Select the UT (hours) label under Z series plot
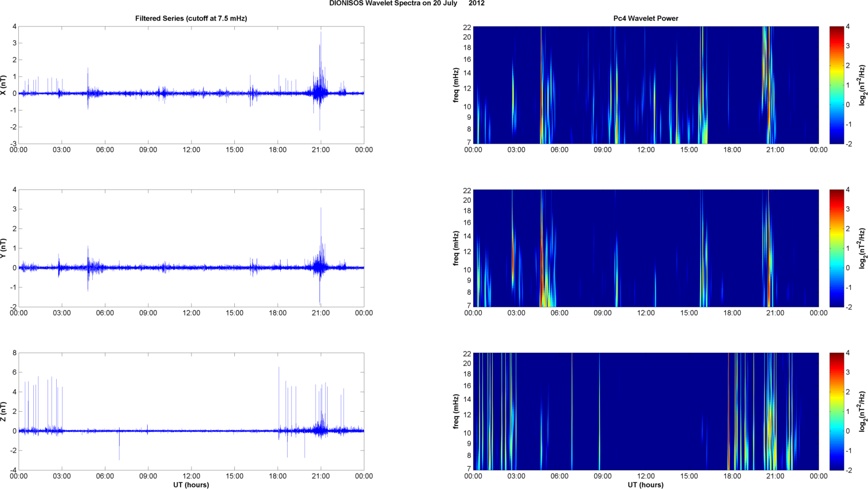Screen dimensions: 868x489 coord(191,485)
